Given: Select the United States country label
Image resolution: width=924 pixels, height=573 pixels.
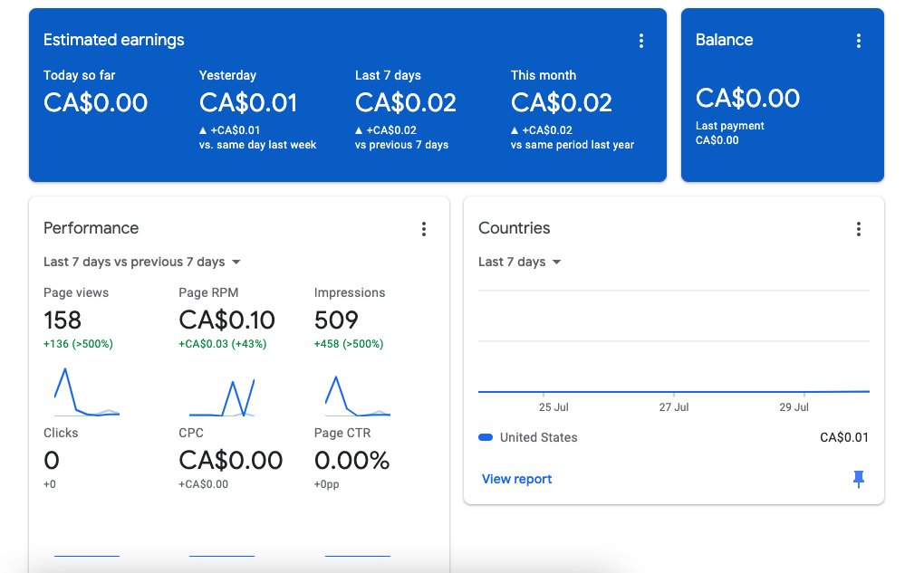Looking at the screenshot, I should pos(539,437).
